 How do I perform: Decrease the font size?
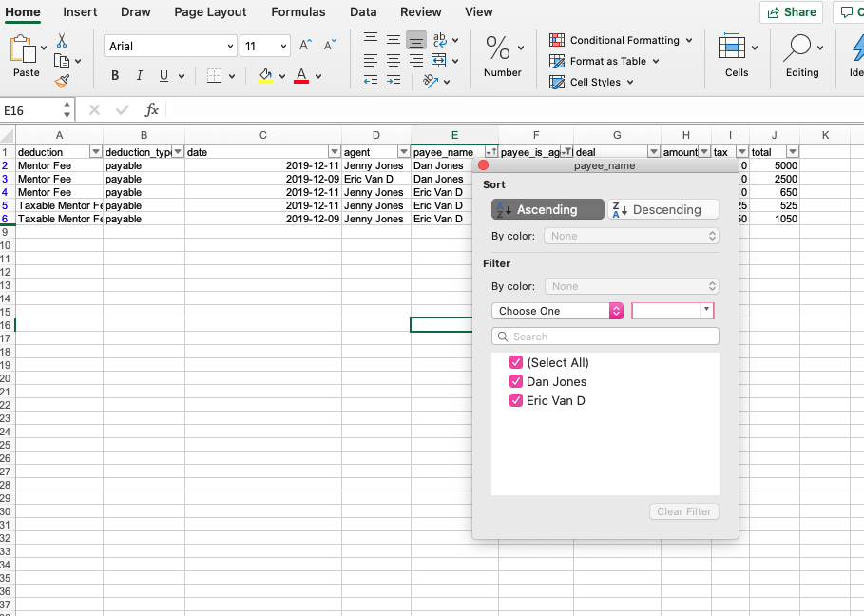tap(330, 46)
